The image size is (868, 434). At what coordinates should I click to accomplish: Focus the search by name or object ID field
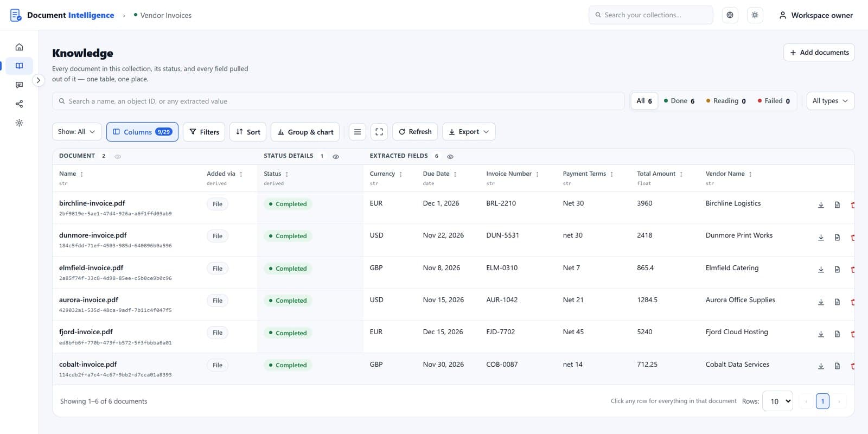(x=339, y=101)
